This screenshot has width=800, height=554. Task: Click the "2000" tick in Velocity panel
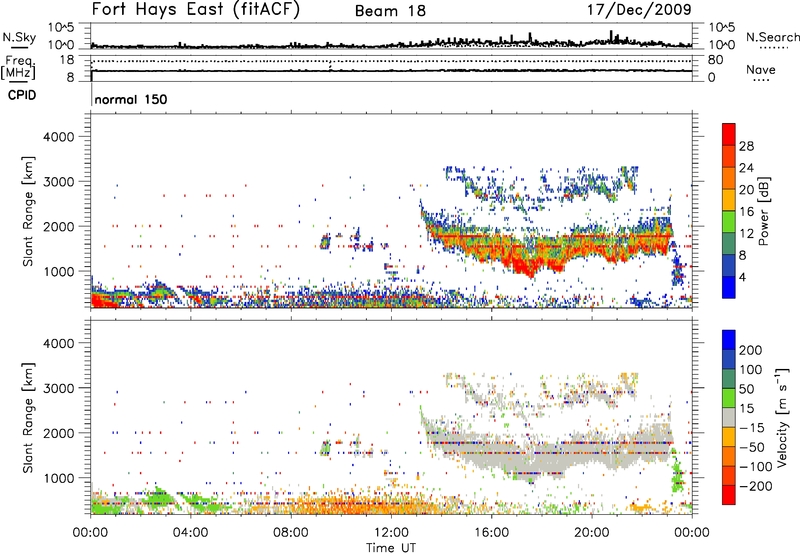(x=58, y=433)
